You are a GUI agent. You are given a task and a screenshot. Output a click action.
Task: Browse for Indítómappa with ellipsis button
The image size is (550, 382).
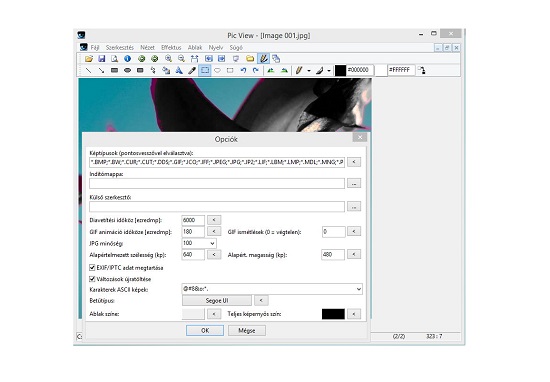(x=354, y=183)
